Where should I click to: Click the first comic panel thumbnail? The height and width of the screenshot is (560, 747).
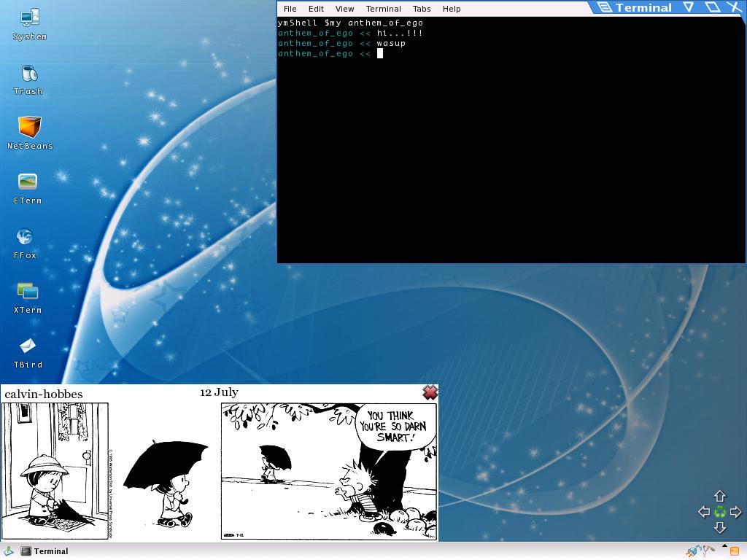(55, 471)
